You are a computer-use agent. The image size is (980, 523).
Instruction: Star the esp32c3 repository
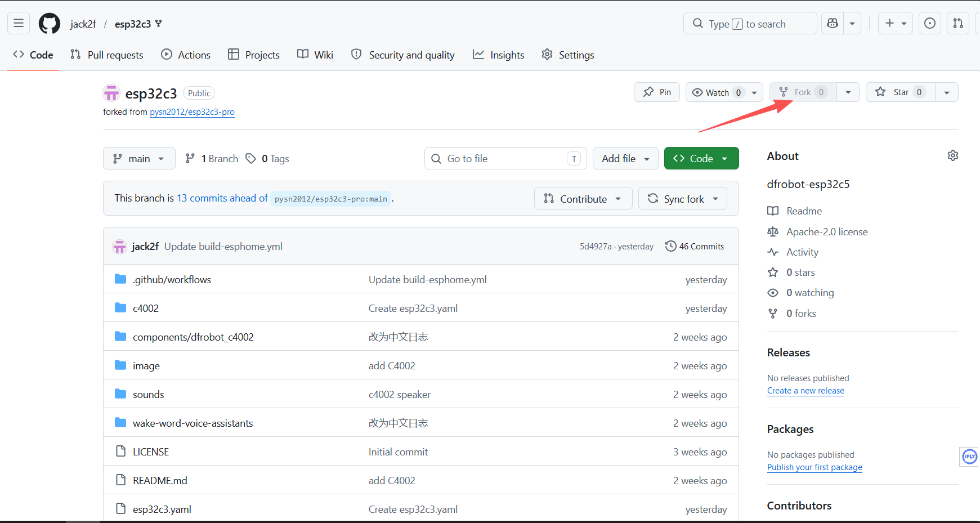coord(901,92)
